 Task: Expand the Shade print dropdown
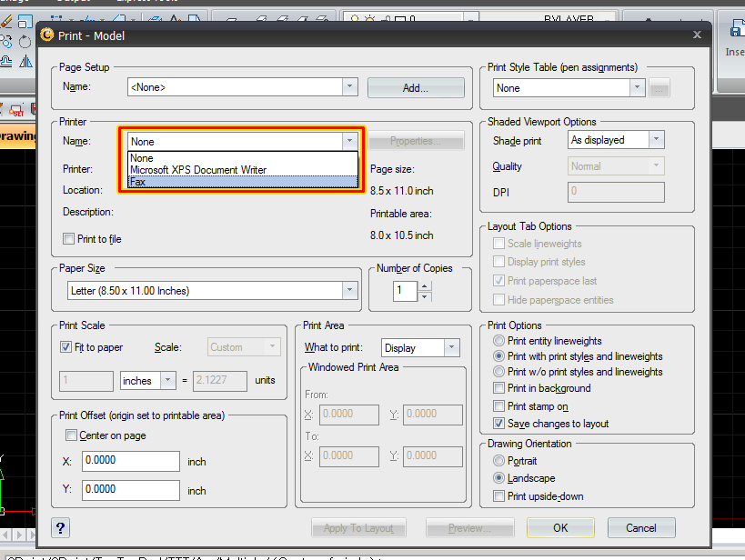coord(657,141)
